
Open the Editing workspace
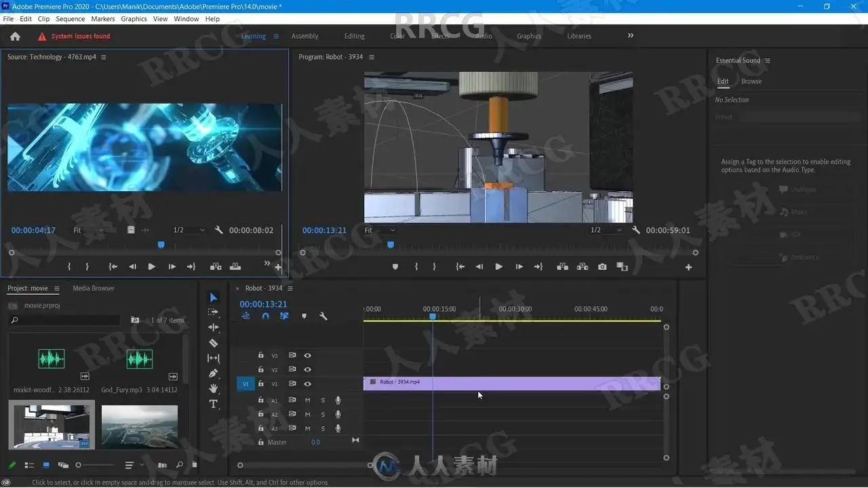point(354,37)
